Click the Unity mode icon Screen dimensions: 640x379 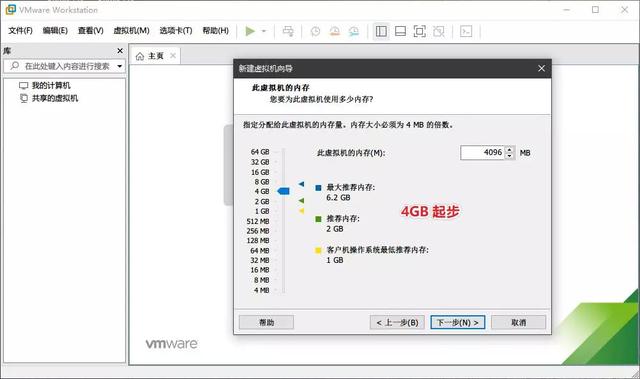(x=439, y=31)
